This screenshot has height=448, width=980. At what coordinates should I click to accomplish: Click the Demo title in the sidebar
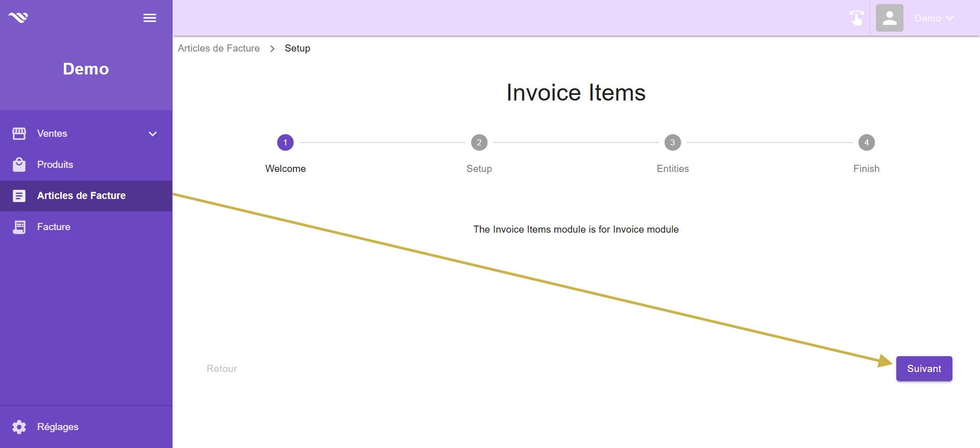point(86,69)
